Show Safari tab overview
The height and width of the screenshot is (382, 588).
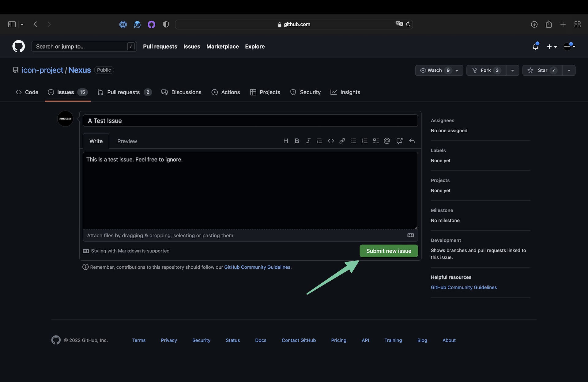point(578,24)
